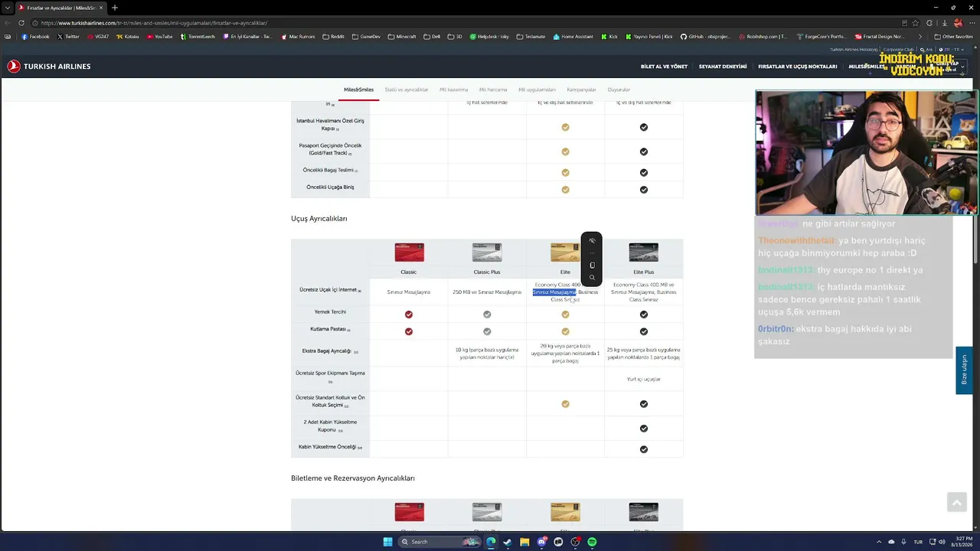This screenshot has width=980, height=551.
Task: Open the Dell bookmarks folder
Action: pyautogui.click(x=432, y=37)
